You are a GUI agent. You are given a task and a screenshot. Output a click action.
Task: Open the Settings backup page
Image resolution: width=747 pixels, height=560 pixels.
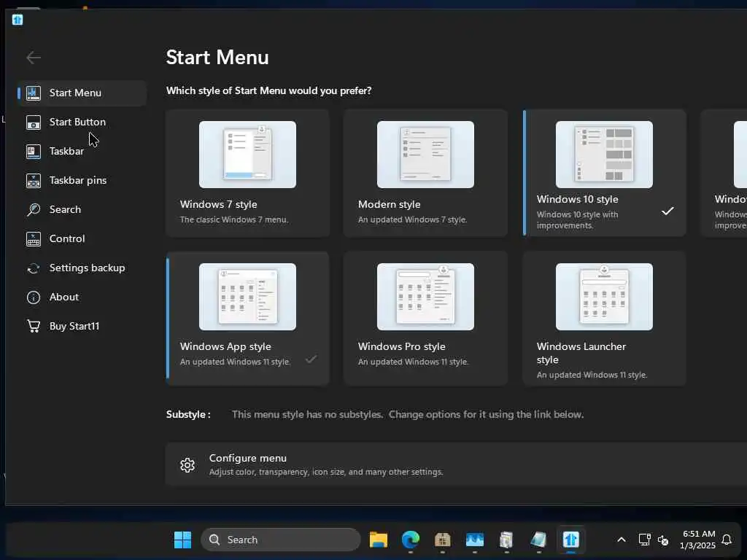pyautogui.click(x=82, y=268)
